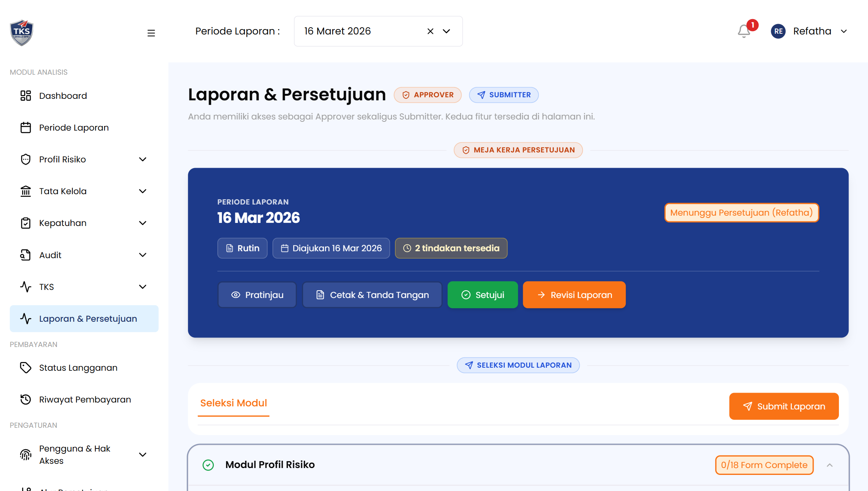Switch to the Seleksi Modul tab
The height and width of the screenshot is (491, 868).
pos(233,403)
